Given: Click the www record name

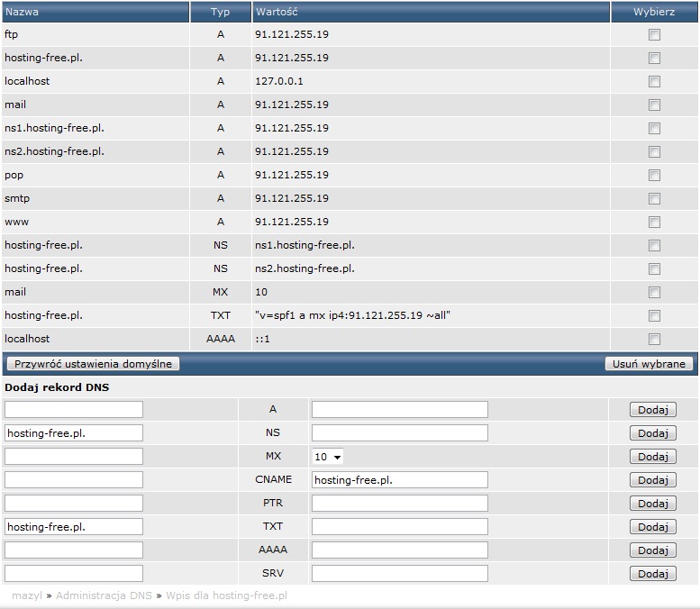Looking at the screenshot, I should point(16,222).
